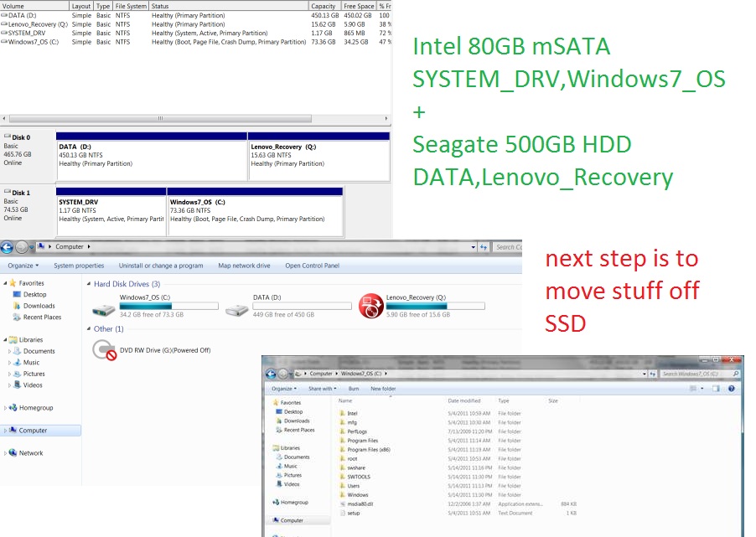Expand the Pictures library in Computer window sidebar
Screen dimensions: 756x537
coord(9,374)
